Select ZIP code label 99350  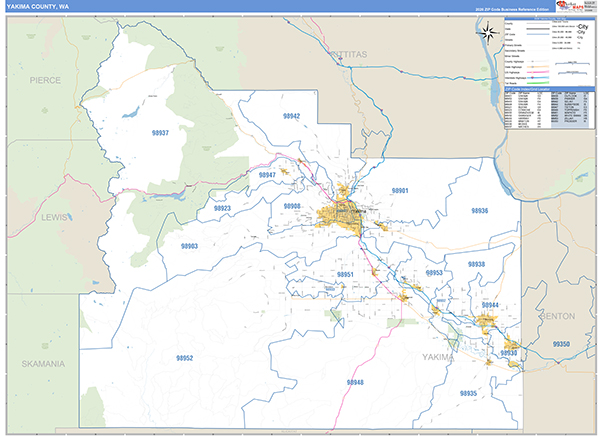[x=561, y=344]
